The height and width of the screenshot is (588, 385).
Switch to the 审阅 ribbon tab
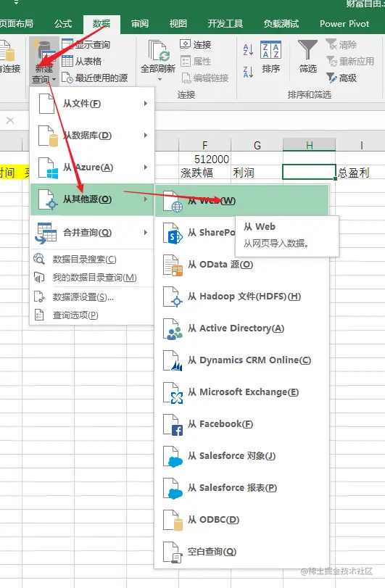(x=140, y=24)
